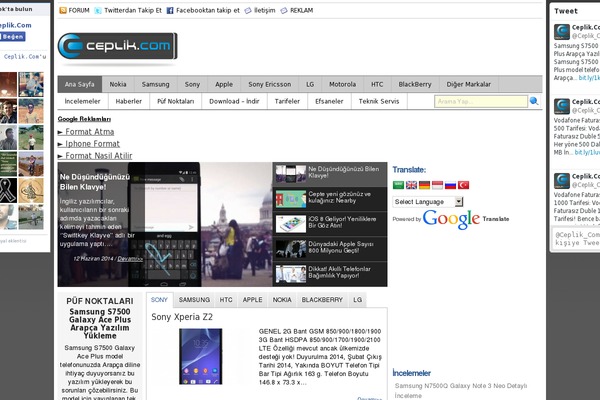Screen dimensions: 600x400
Task: Switch to the HTC product tab
Action: 226,300
